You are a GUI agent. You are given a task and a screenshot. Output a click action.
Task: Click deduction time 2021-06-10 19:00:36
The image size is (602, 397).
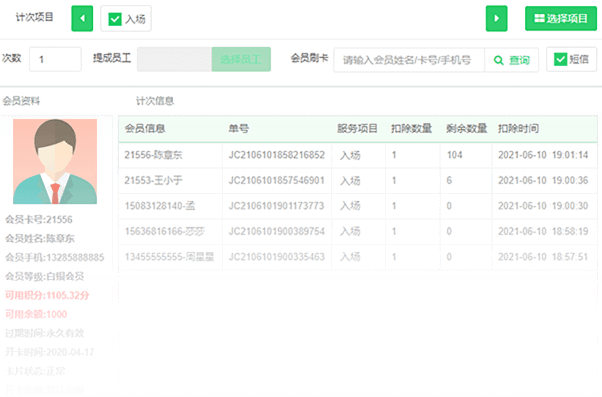coord(543,180)
